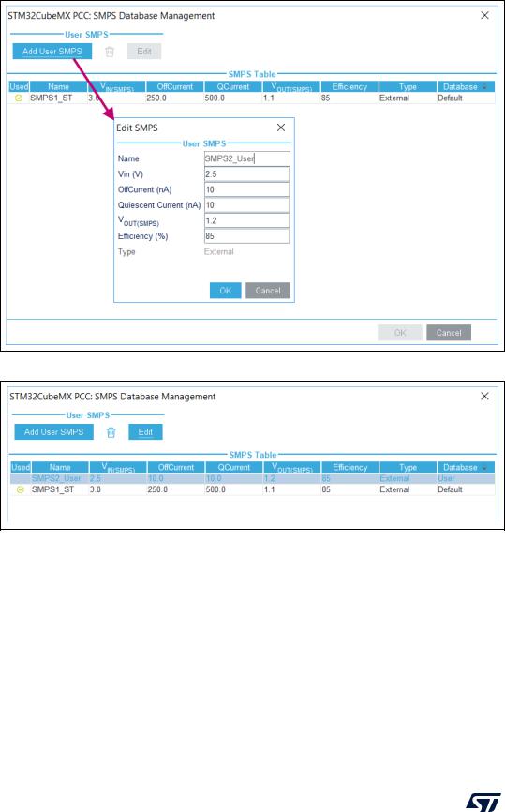Click Add User SMPS in lower window
The height and width of the screenshot is (812, 505).
(53, 432)
